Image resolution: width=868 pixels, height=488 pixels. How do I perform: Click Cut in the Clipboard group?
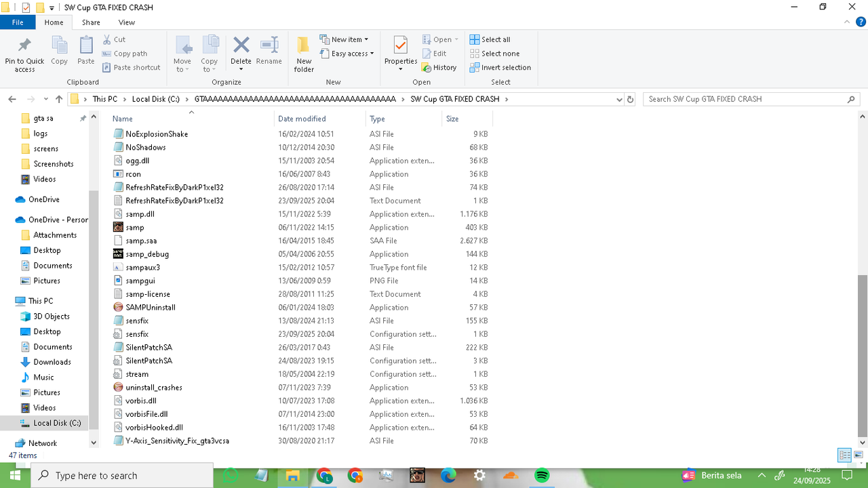tap(114, 39)
